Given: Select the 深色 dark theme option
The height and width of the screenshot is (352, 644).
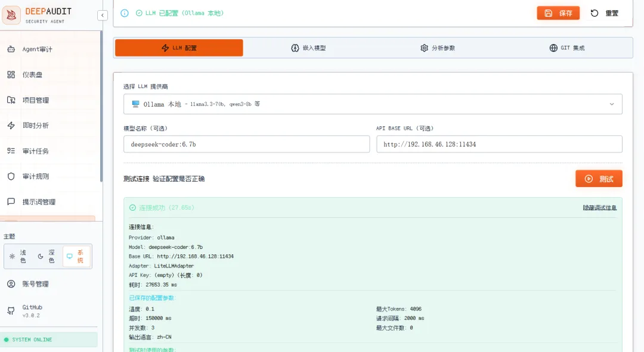Looking at the screenshot, I should click(47, 257).
